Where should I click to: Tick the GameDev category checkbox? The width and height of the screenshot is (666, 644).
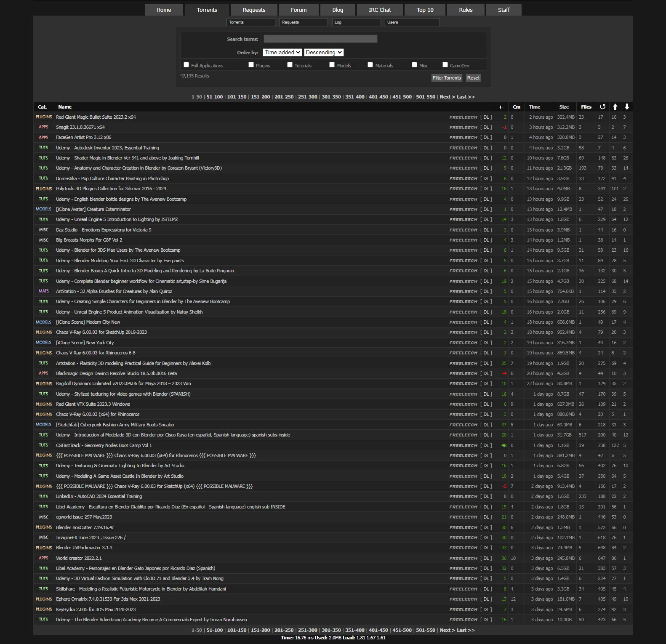click(445, 65)
